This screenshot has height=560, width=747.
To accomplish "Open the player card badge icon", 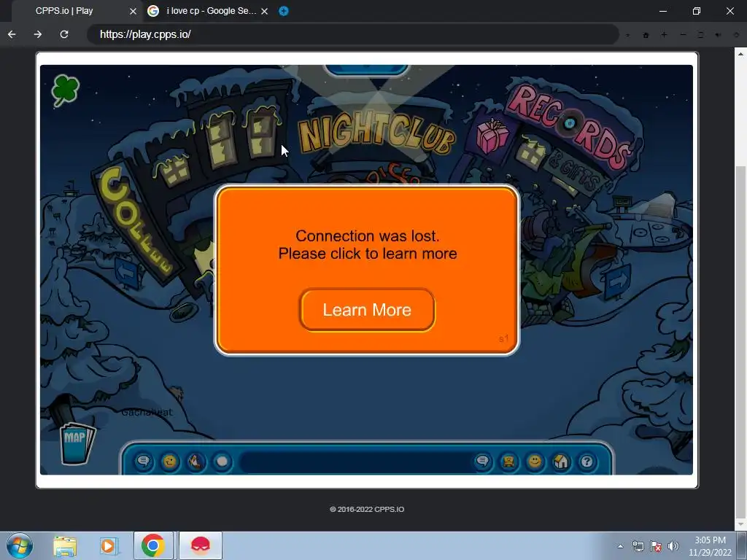I will pos(508,462).
